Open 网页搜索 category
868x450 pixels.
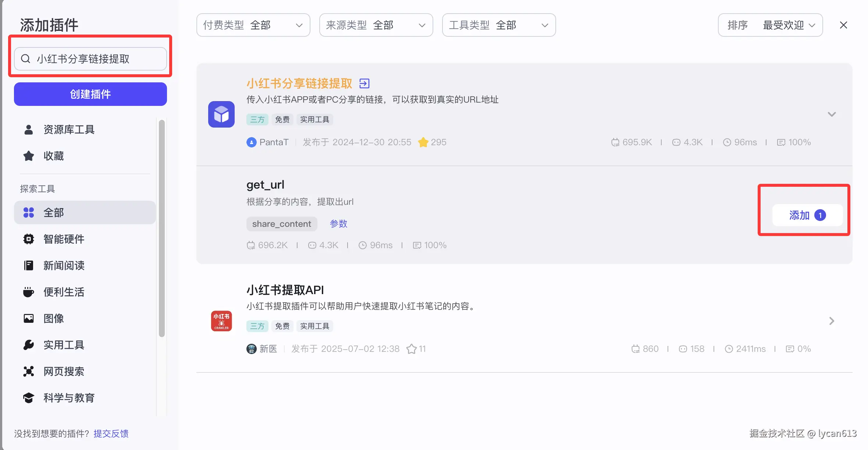[x=64, y=371]
